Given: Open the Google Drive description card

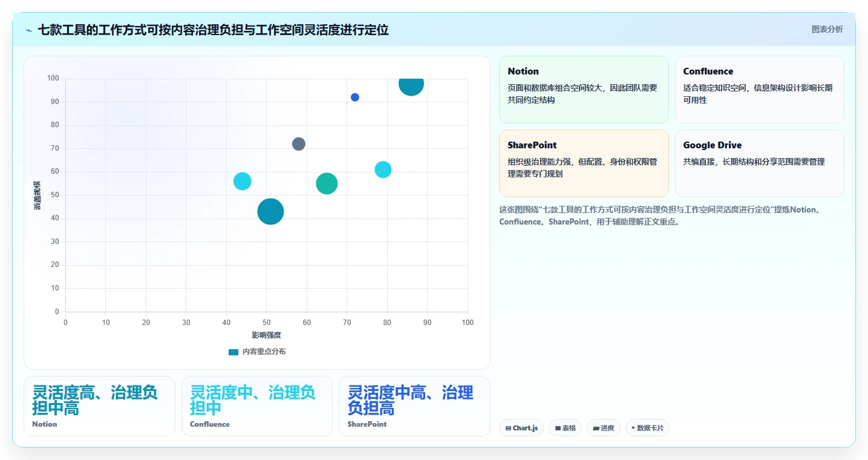Looking at the screenshot, I should click(759, 163).
